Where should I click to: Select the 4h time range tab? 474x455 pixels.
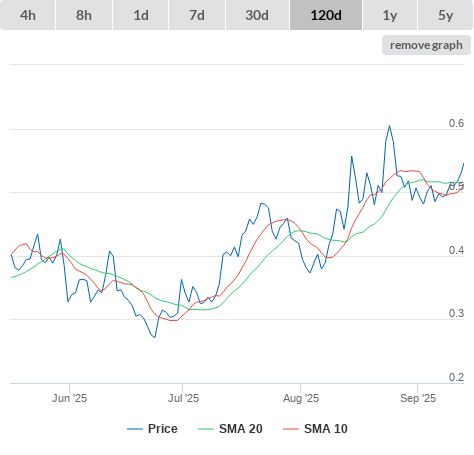pos(28,15)
